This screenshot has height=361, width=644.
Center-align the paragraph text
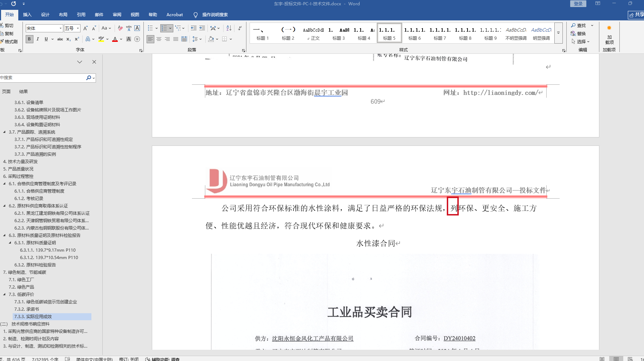click(x=159, y=39)
